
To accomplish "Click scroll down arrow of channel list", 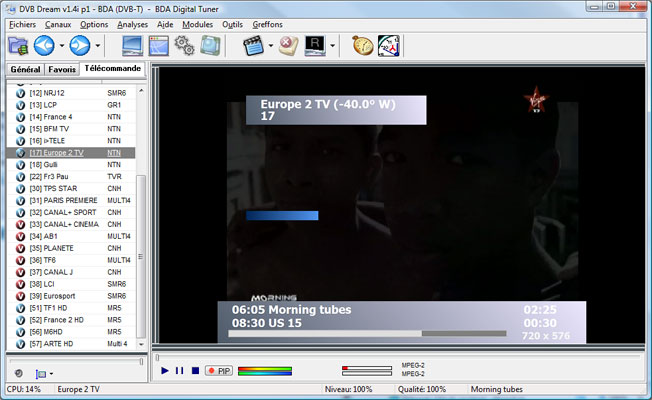I will tap(141, 344).
